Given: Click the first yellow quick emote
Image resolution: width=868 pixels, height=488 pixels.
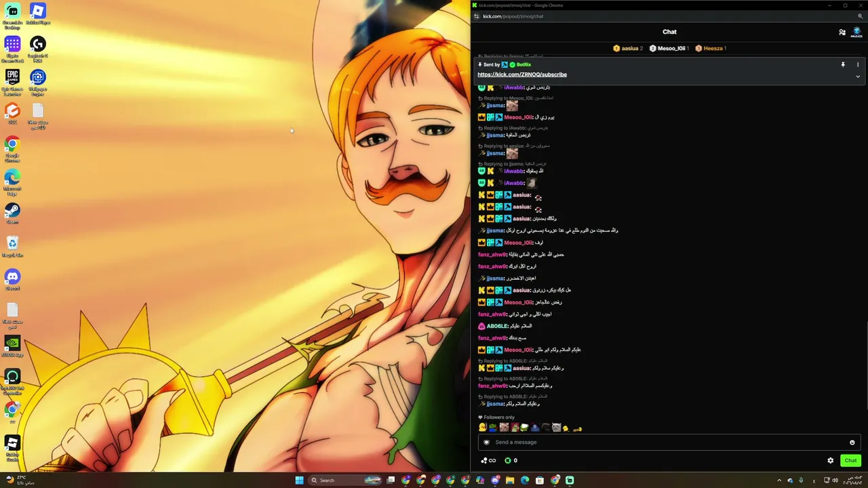Looking at the screenshot, I should (482, 428).
